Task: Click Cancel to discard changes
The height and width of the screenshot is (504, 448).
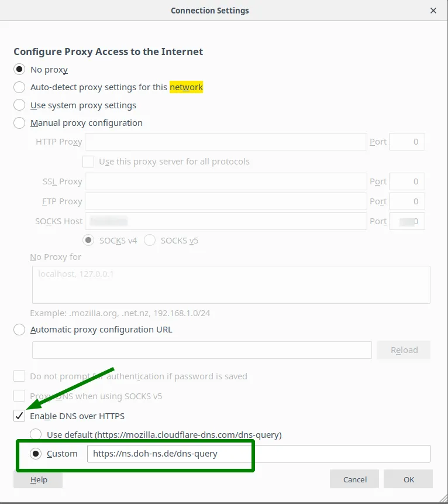Action: (x=354, y=479)
